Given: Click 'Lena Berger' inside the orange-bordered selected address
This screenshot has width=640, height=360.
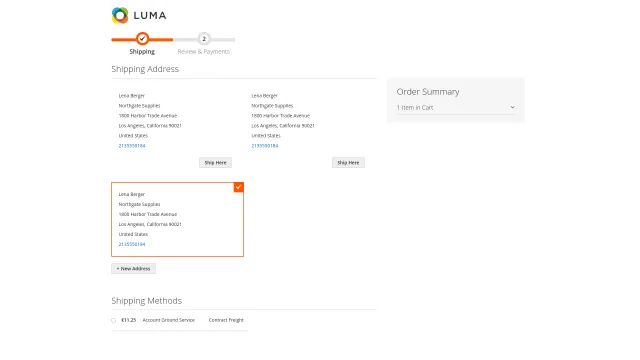Looking at the screenshot, I should click(x=132, y=194).
